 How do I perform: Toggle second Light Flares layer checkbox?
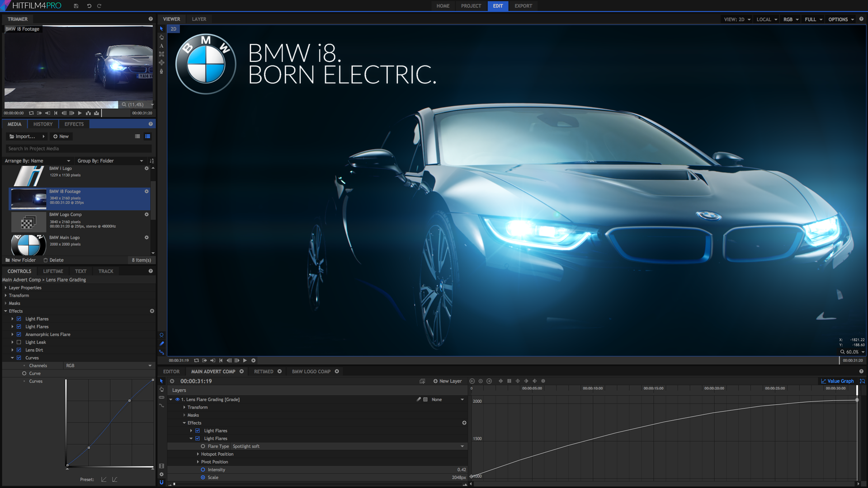(x=197, y=439)
